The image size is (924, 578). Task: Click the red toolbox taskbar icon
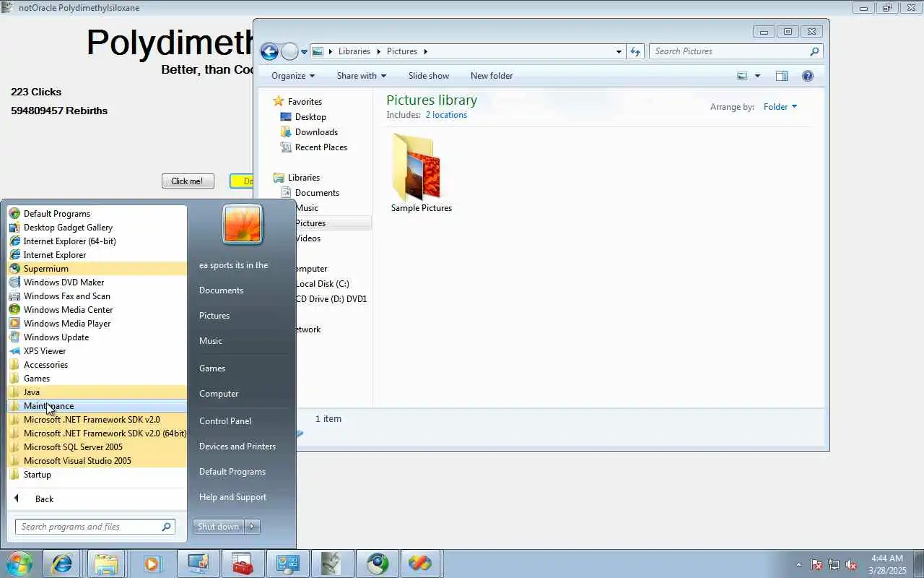pyautogui.click(x=241, y=563)
